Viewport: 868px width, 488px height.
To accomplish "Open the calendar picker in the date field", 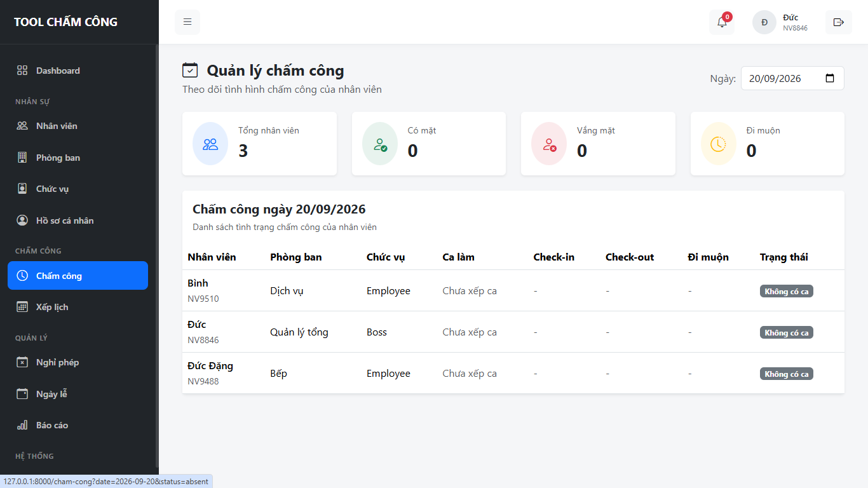I will 830,79.
